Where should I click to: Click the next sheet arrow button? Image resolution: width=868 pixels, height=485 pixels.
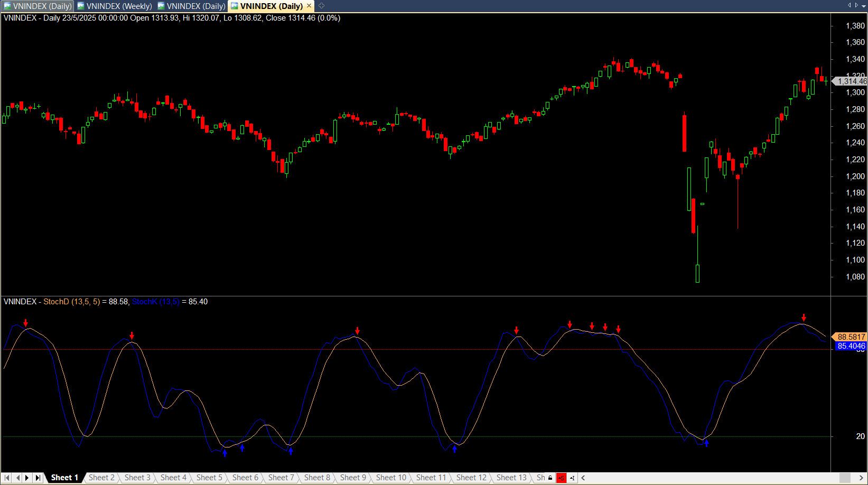click(27, 478)
